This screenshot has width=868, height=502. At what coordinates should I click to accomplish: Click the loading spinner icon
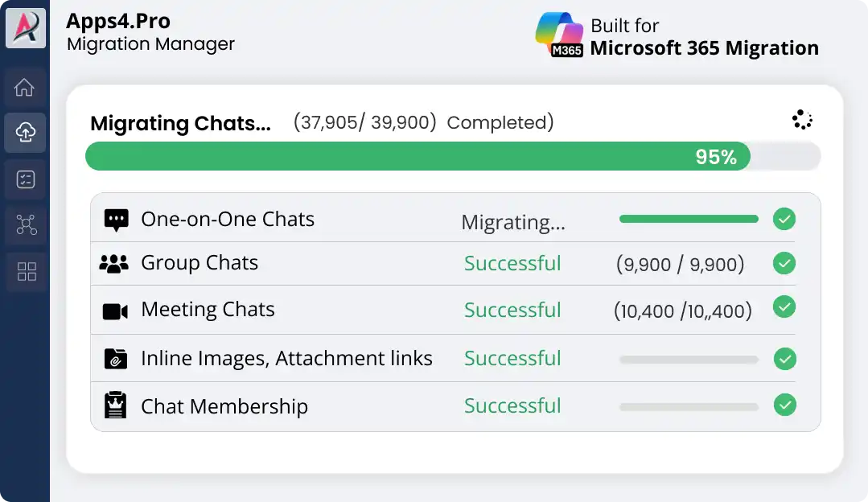pyautogui.click(x=802, y=120)
